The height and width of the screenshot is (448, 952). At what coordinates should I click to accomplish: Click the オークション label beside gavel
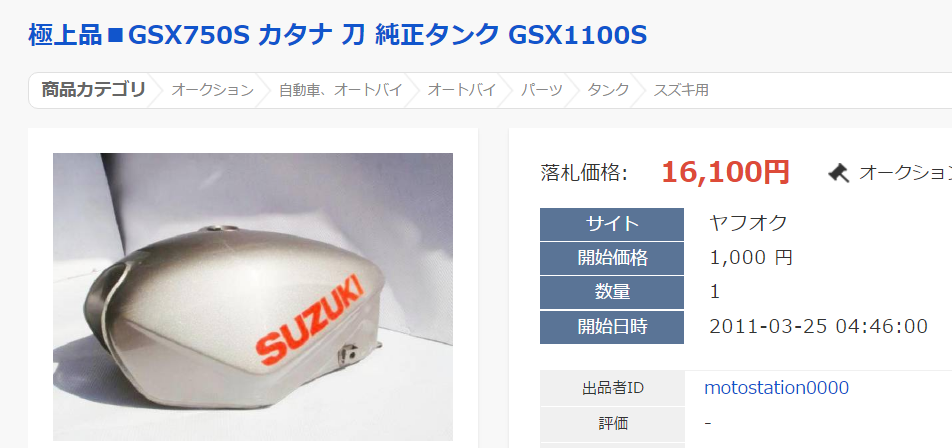pyautogui.click(x=905, y=173)
